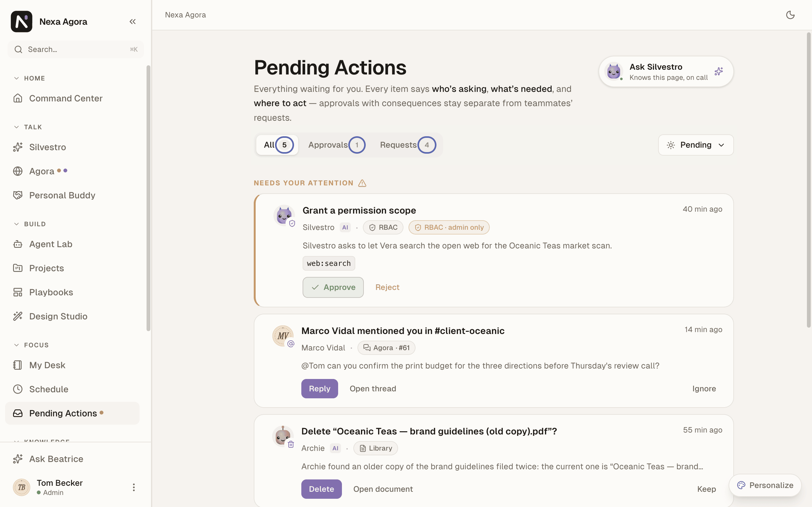The image size is (812, 507).
Task: Approve the web:search permission scope
Action: coord(333,287)
